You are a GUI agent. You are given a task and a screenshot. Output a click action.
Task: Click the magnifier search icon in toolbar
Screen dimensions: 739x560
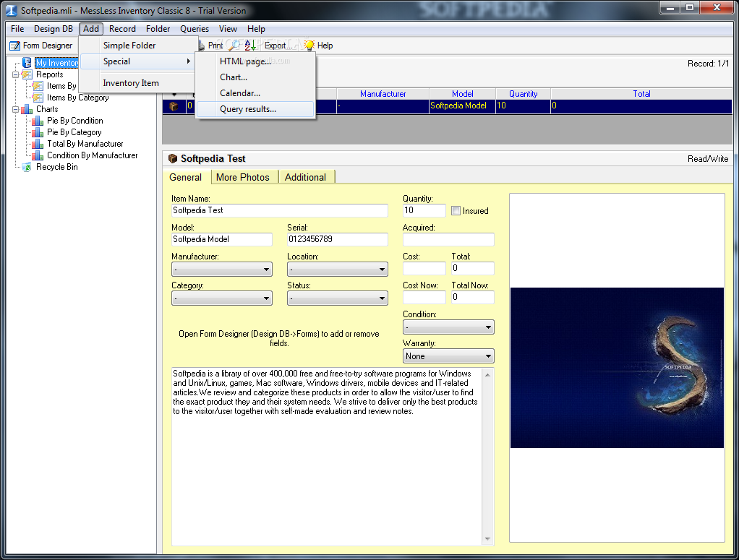(x=234, y=46)
